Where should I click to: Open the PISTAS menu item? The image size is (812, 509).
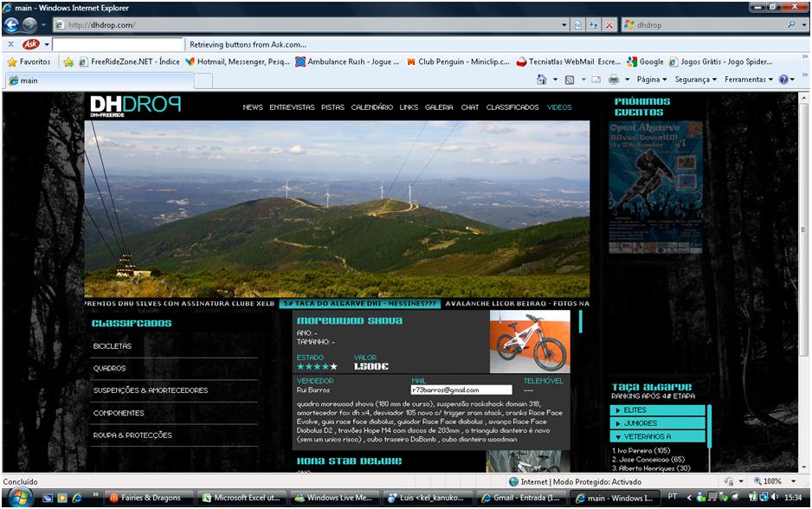pyautogui.click(x=332, y=107)
